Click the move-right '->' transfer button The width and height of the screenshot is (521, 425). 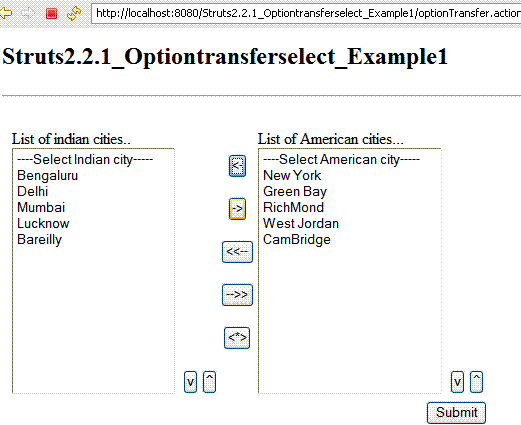pyautogui.click(x=237, y=209)
